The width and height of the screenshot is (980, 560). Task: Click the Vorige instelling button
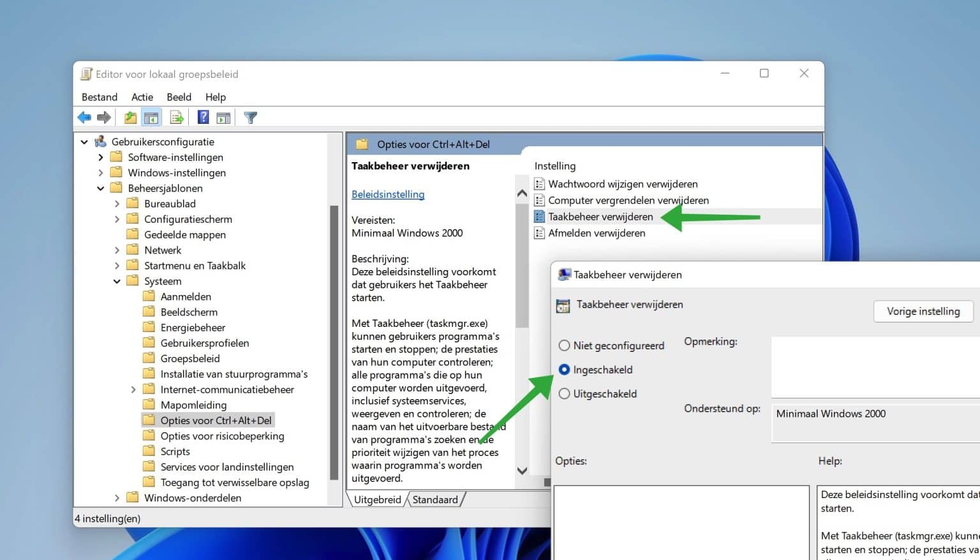click(923, 311)
